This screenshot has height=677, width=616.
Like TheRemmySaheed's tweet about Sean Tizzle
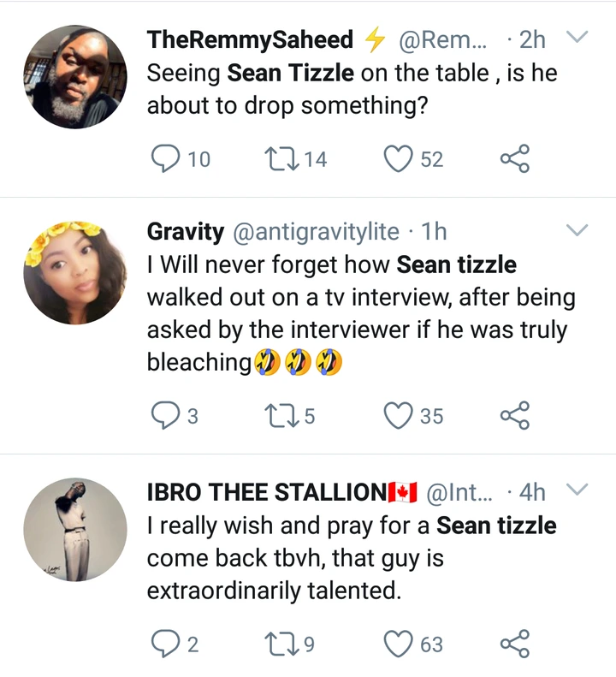(x=400, y=158)
